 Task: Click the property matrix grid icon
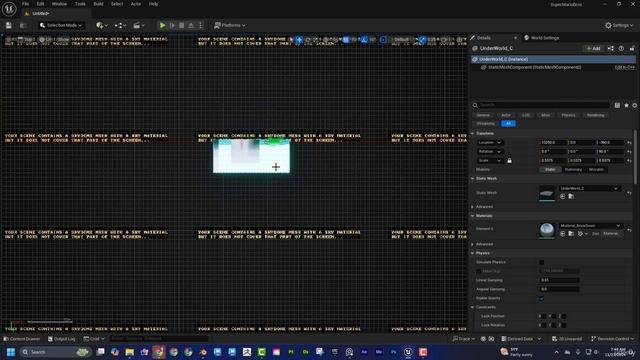pyautogui.click(x=617, y=105)
